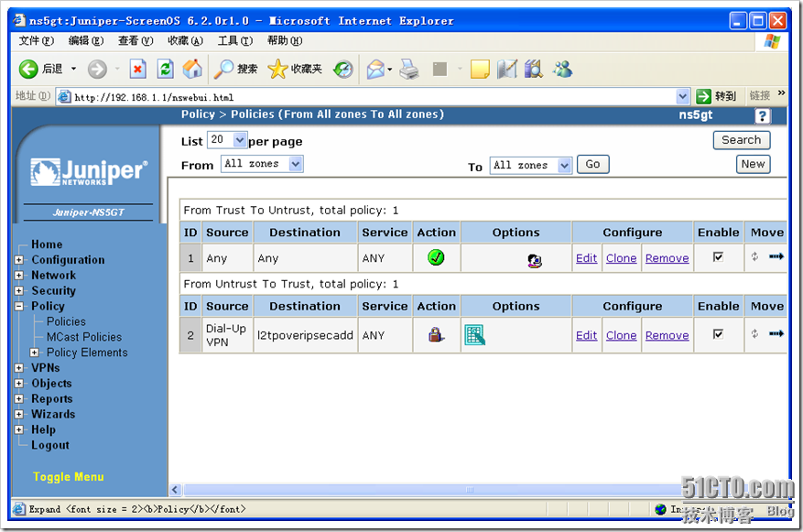This screenshot has height=532, width=803.
Task: Click the tunnel action icon of policy 2
Action: pos(436,335)
